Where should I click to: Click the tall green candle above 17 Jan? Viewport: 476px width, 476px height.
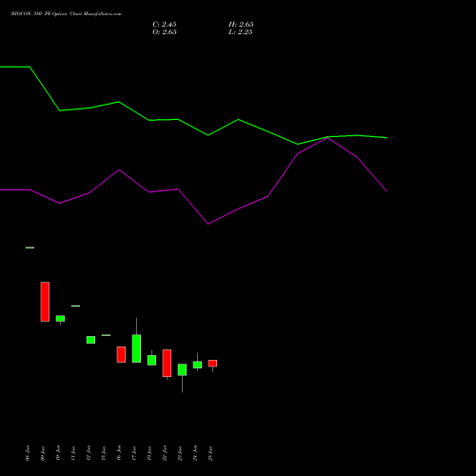[136, 348]
